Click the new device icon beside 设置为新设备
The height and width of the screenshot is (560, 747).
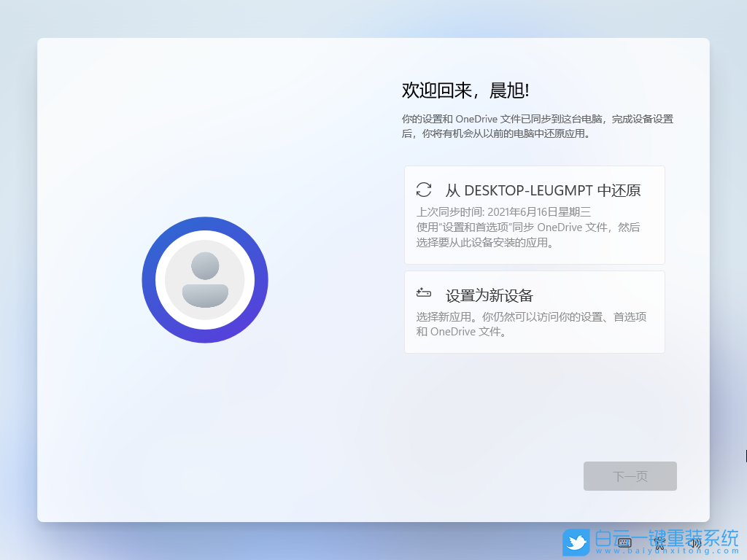425,294
